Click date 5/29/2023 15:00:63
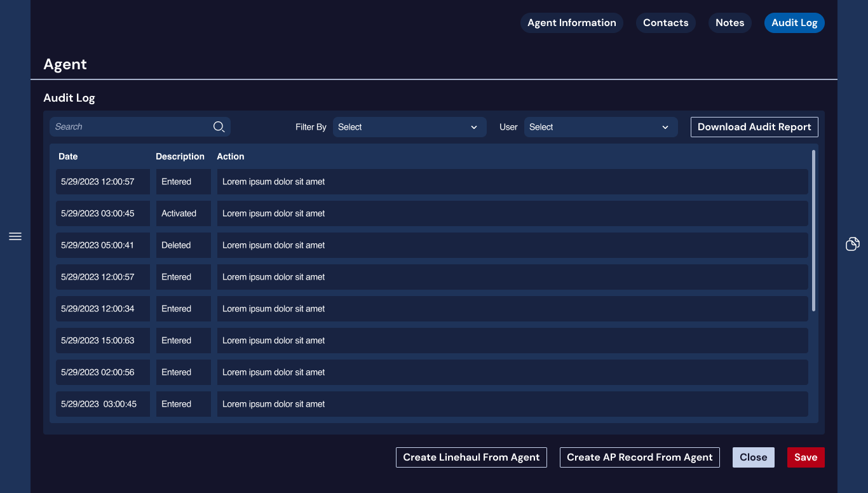 pyautogui.click(x=103, y=341)
